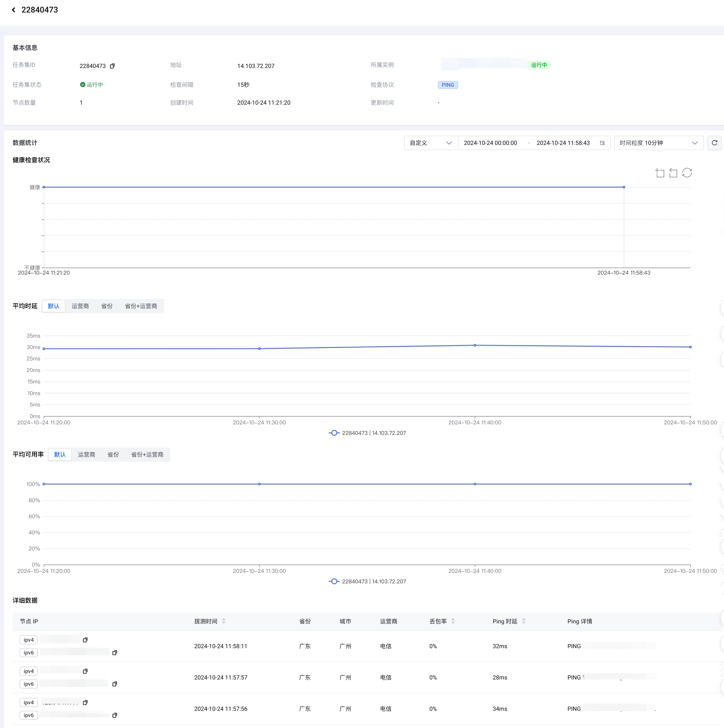Viewport: 724px width, 728px height.
Task: Click the 运行中 tag next to 所属实例
Action: pos(539,65)
